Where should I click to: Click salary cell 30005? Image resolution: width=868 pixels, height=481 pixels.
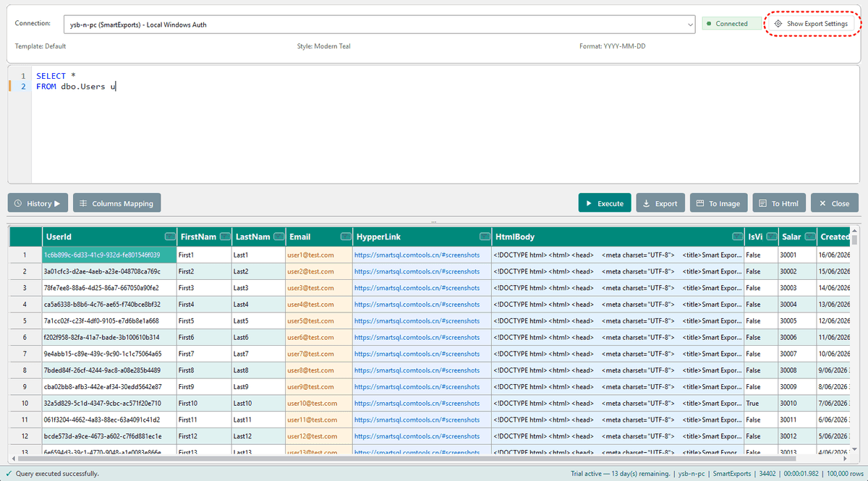pos(798,320)
